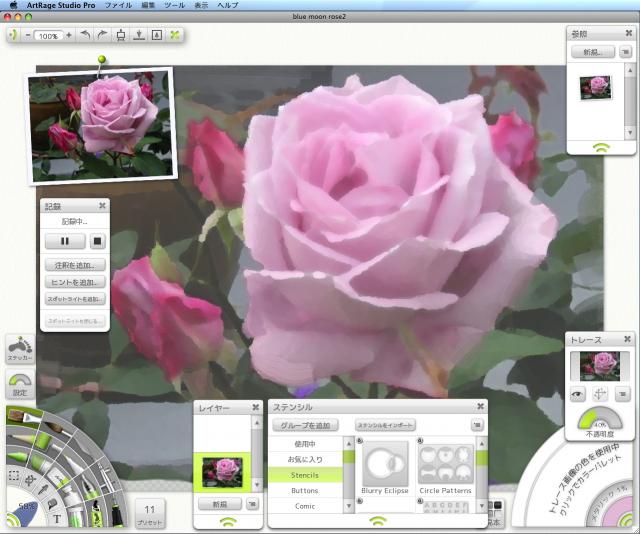Click the ヒントを追加 button

(x=75, y=282)
